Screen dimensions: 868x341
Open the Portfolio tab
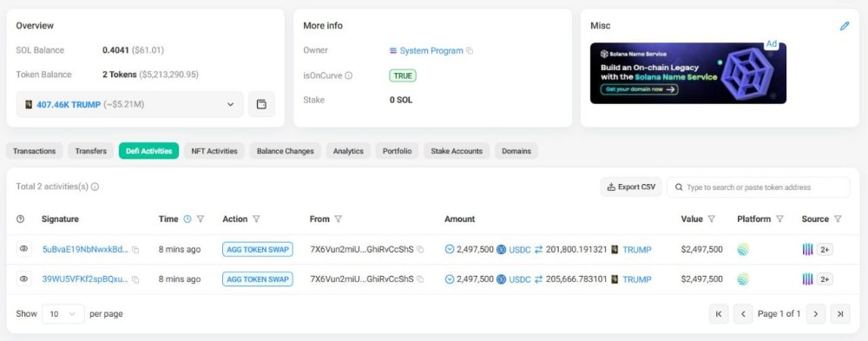397,151
